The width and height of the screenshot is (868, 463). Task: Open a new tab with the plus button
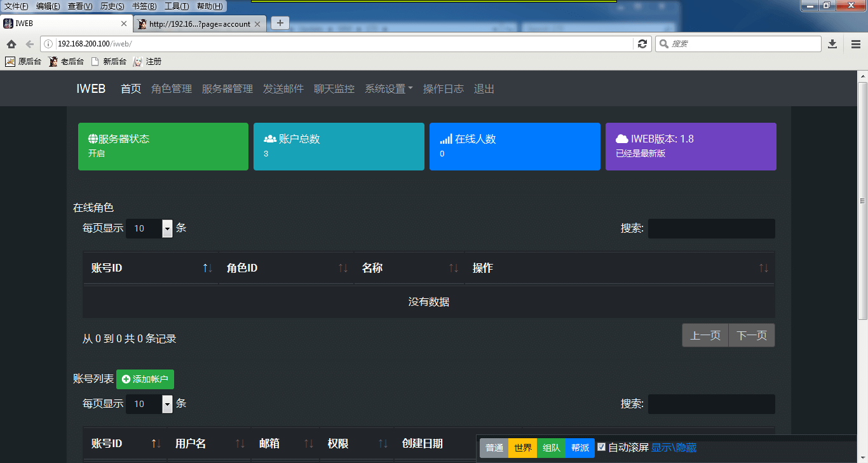[x=280, y=23]
